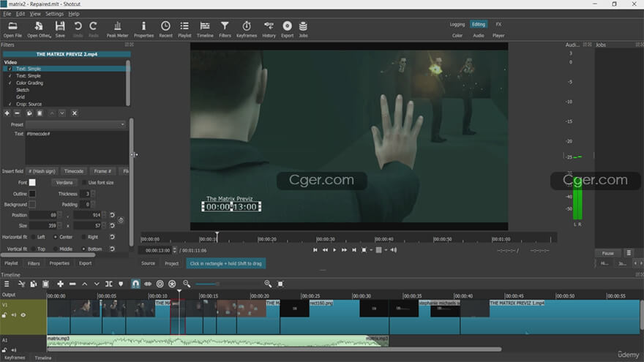This screenshot has width=644, height=362.
Task: Insert the # (Hash sign) field
Action: (42, 171)
